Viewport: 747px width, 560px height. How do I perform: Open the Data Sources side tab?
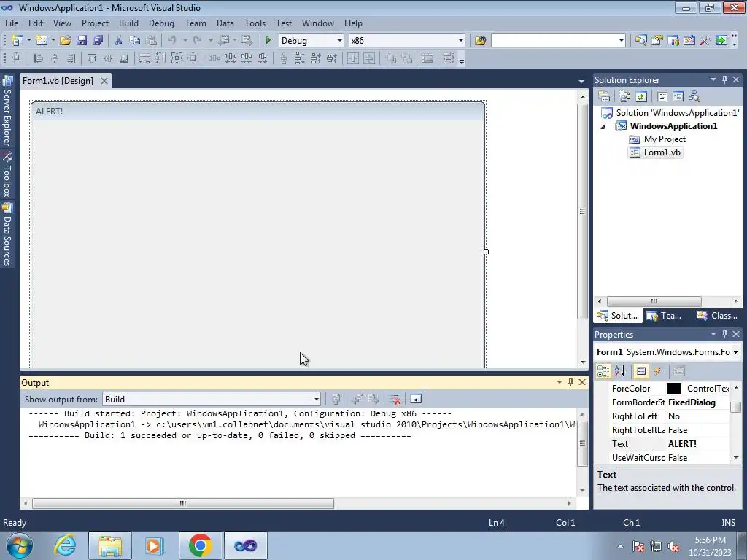pos(7,234)
